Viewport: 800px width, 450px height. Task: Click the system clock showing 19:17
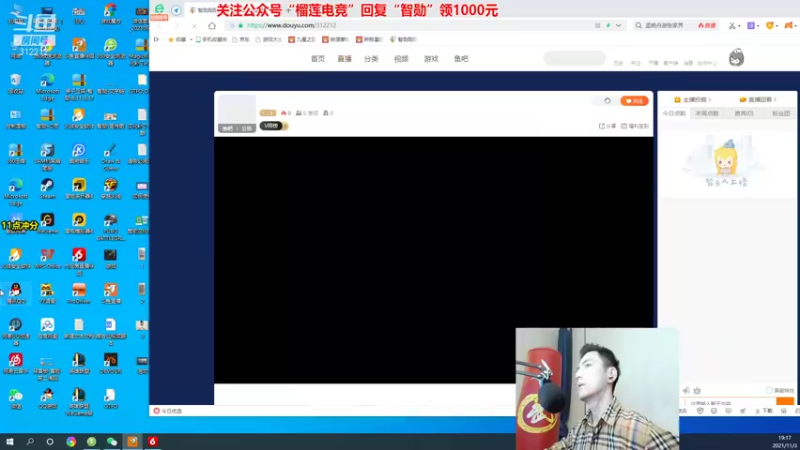tap(785, 441)
